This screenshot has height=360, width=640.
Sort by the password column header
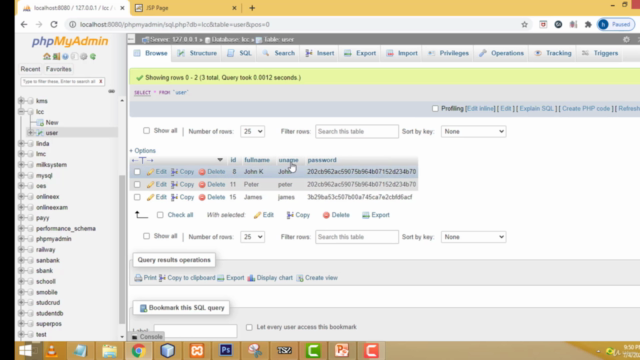[322, 160]
